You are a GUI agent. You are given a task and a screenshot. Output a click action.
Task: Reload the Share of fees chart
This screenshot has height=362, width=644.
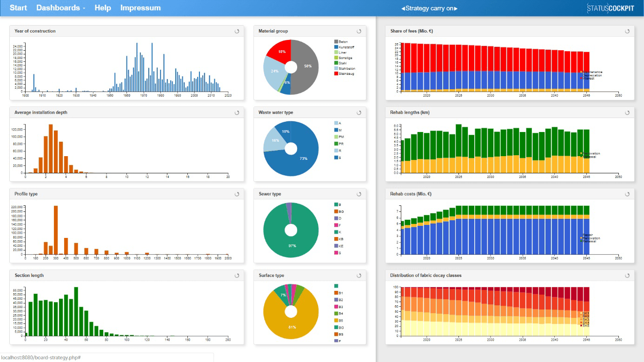[x=627, y=31]
